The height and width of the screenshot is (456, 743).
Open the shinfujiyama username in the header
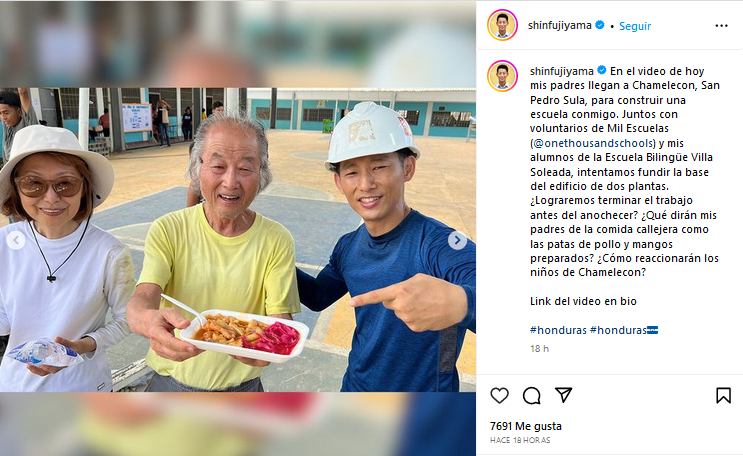pos(560,26)
